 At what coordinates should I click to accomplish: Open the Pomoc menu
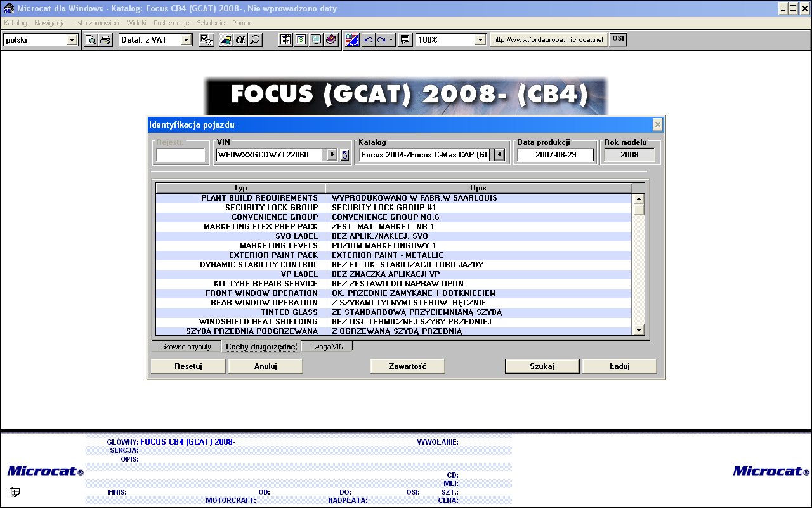[x=242, y=23]
